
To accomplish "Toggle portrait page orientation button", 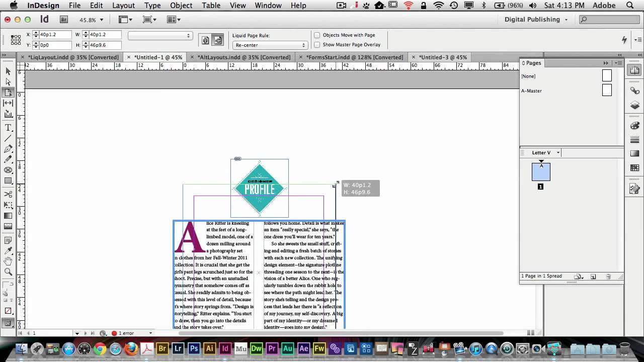I will [x=205, y=41].
